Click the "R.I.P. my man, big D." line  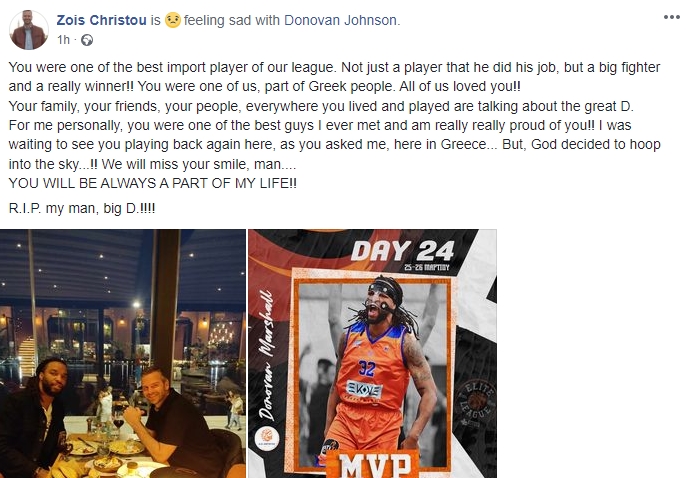(82, 208)
